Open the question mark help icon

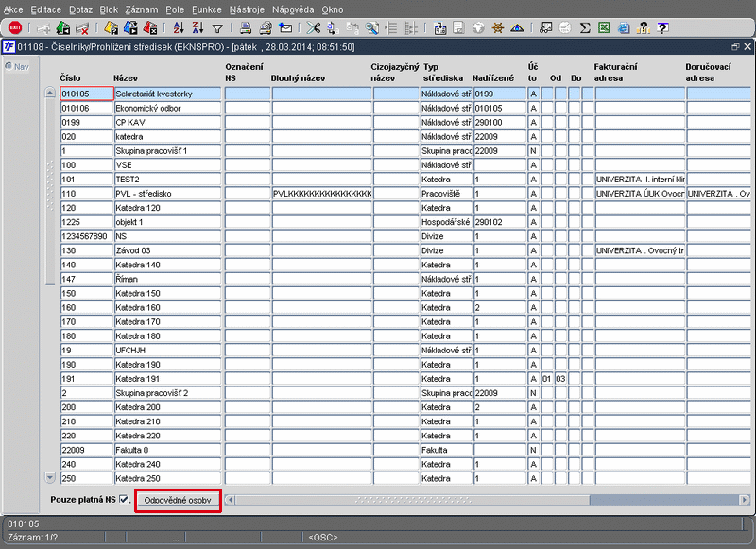[x=663, y=28]
